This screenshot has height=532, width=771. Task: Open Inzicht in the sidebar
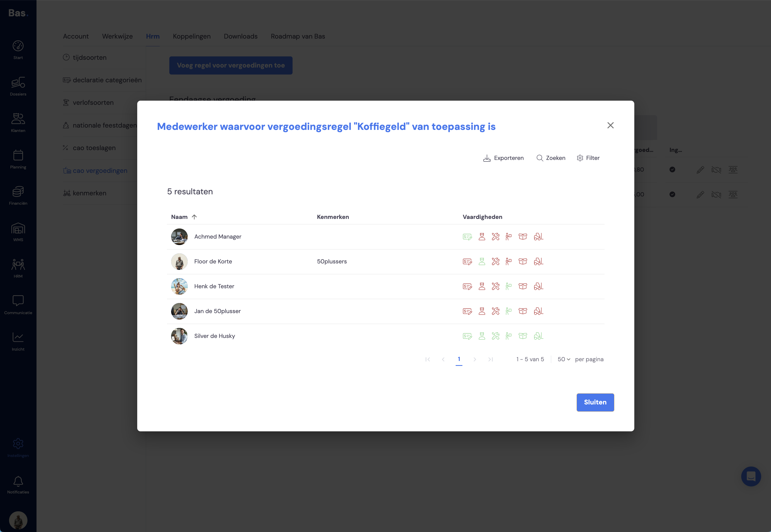(18, 342)
